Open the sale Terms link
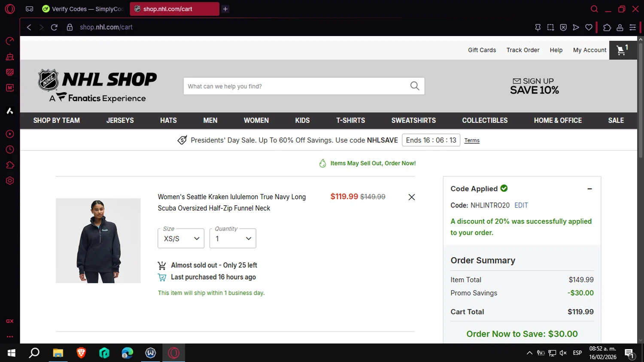 (472, 140)
